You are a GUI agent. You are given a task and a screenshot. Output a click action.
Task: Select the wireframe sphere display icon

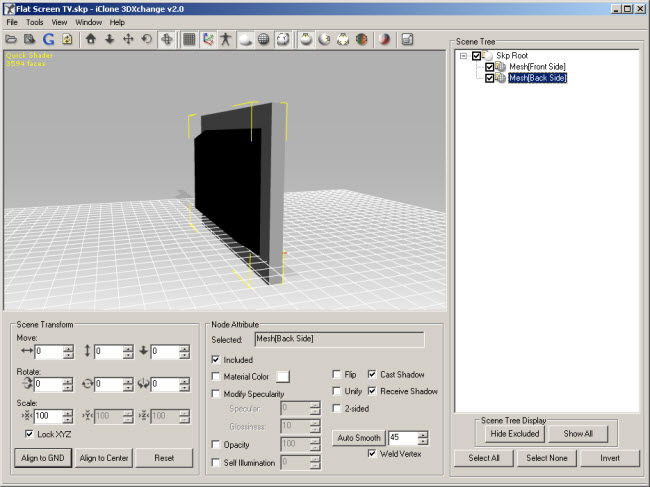(264, 39)
